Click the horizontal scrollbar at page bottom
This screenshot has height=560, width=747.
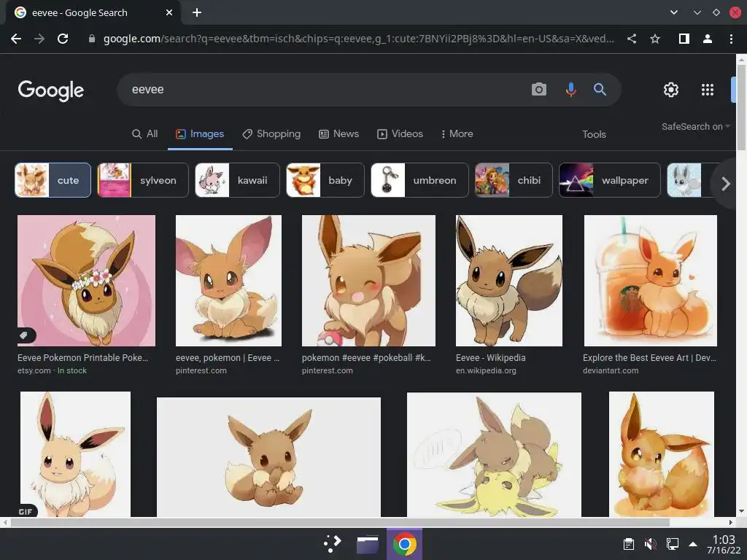coord(340,522)
